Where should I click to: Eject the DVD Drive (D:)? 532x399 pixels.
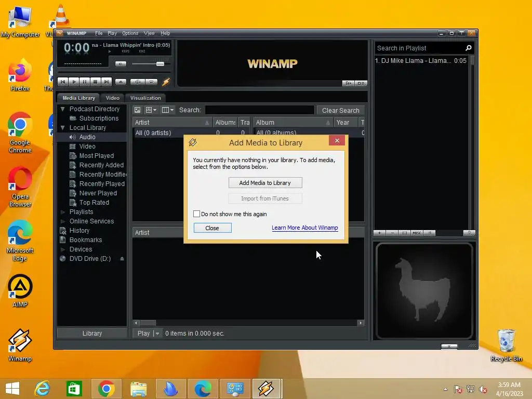122,259
